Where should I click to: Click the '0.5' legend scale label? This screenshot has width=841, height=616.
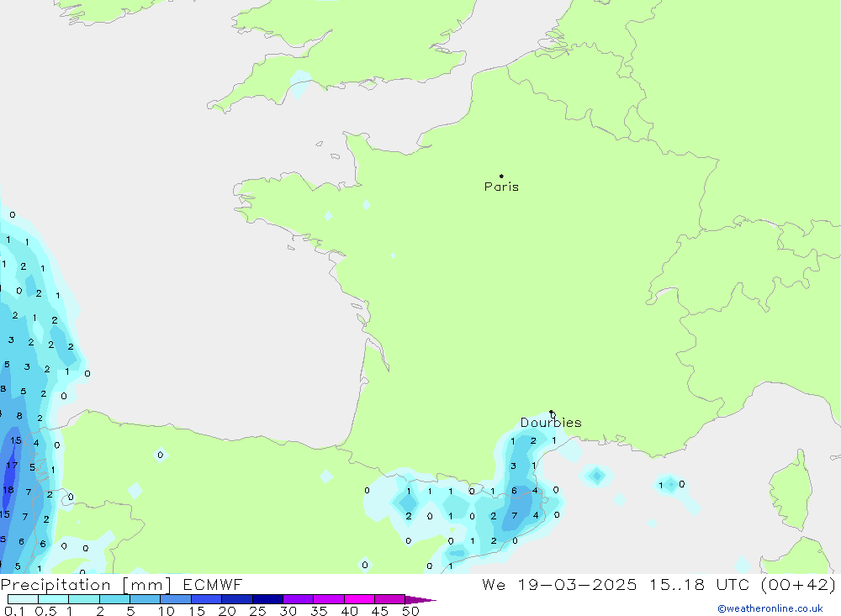pos(45,611)
